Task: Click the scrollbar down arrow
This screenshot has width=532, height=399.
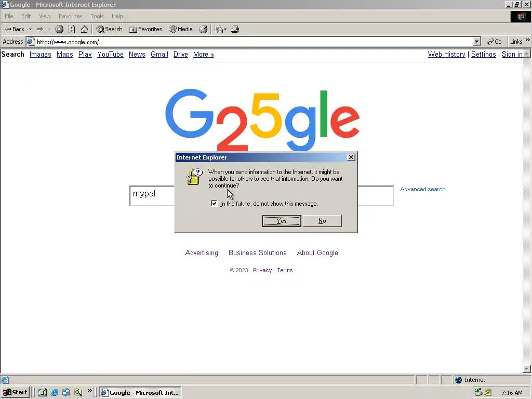Action: coord(527,369)
